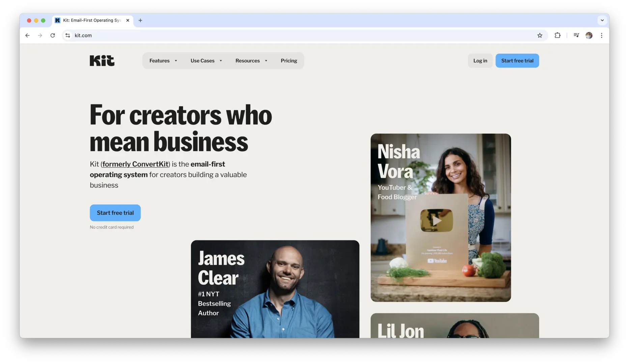Play the Nisha Vora video

point(436,220)
